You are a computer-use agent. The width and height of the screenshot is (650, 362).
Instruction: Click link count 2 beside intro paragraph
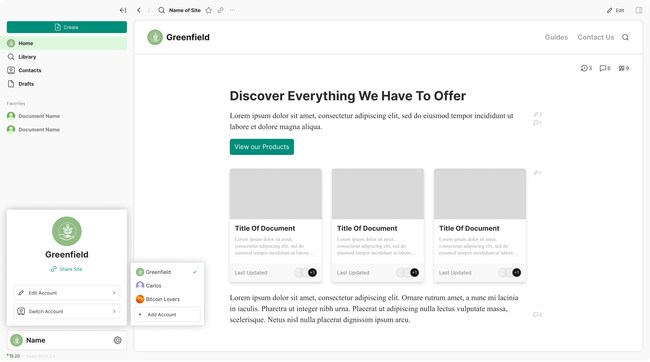[538, 114]
